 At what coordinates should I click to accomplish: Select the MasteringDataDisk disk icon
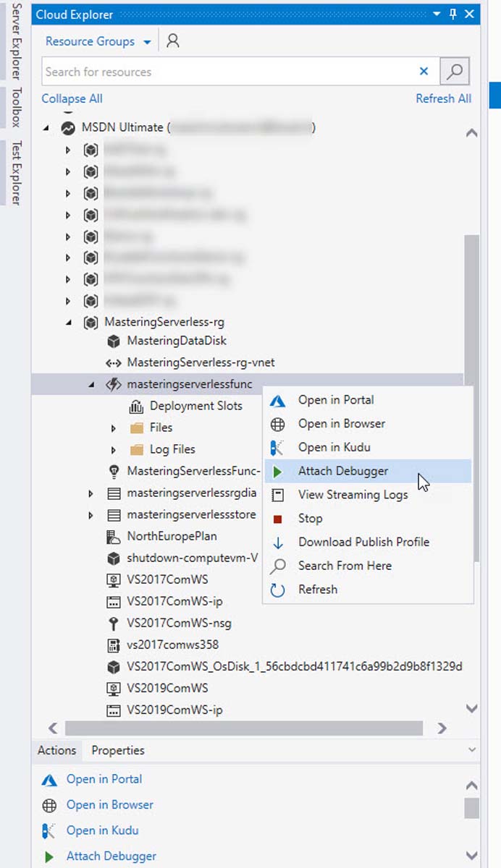[x=113, y=341]
